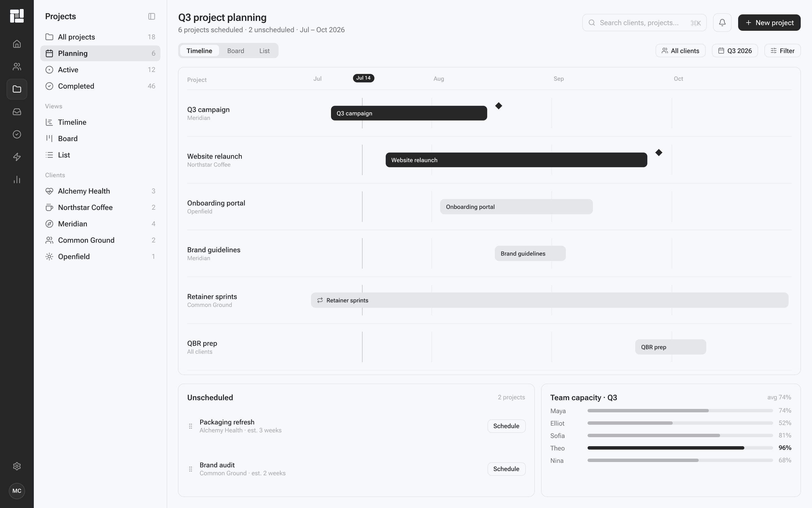Click the Alchemy Health heart icon
812x508 pixels.
[x=49, y=191]
